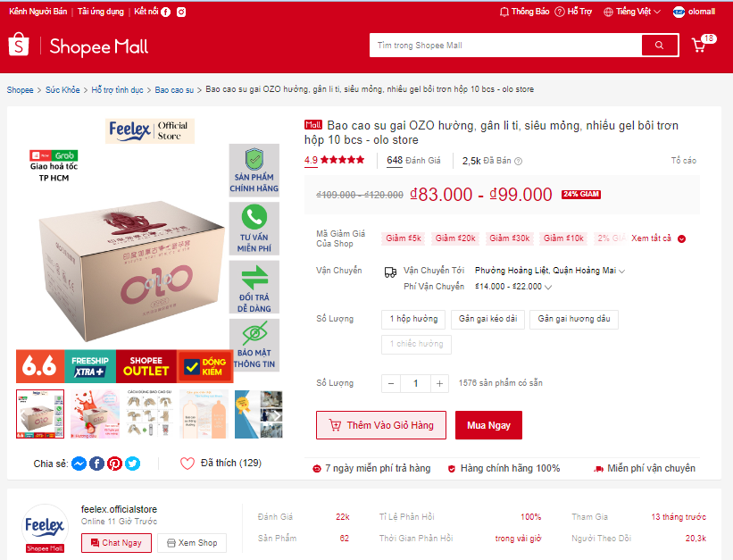This screenshot has width=733, height=560.
Task: Go to Sức Khỏe breadcrumb category
Action: [62, 90]
